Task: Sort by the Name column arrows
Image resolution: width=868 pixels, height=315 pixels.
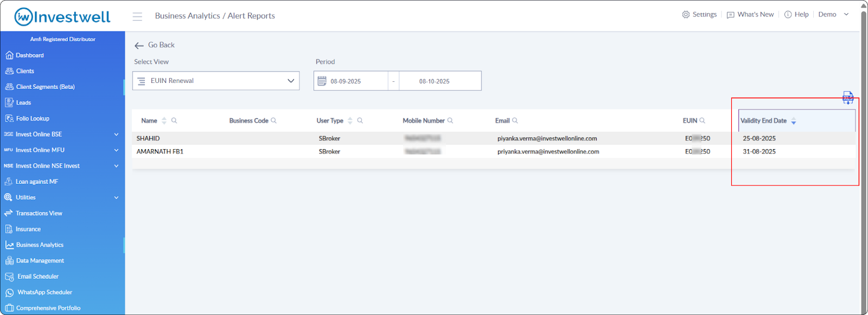Action: pos(164,121)
